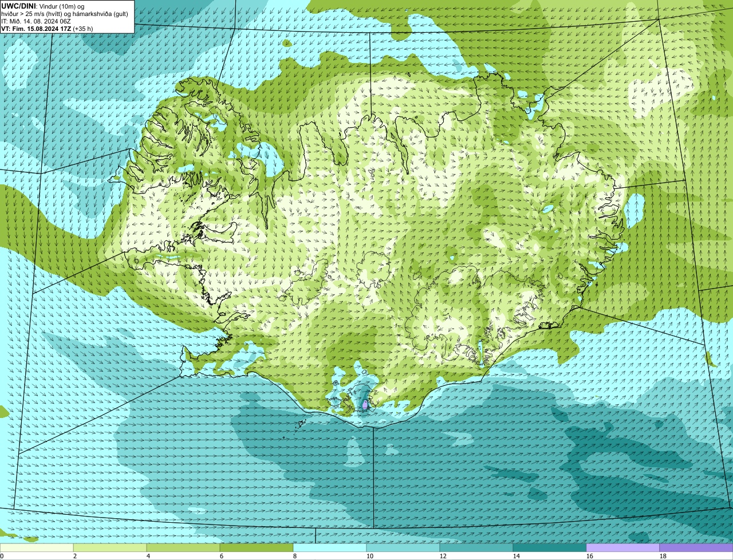
Task: Click the legend scale label "16"
Action: coord(590,556)
